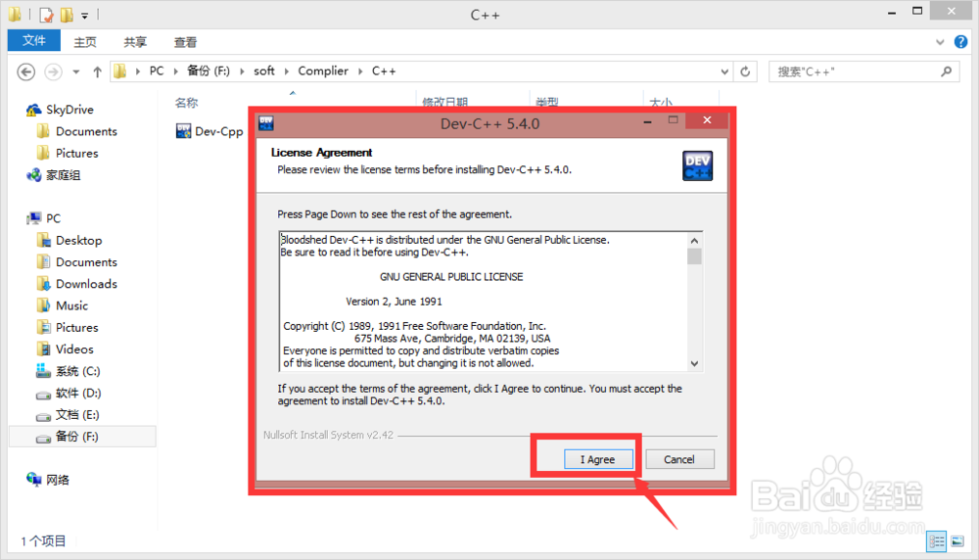Switch to the 主页 ribbon tab
The height and width of the screenshot is (560, 979).
point(85,42)
